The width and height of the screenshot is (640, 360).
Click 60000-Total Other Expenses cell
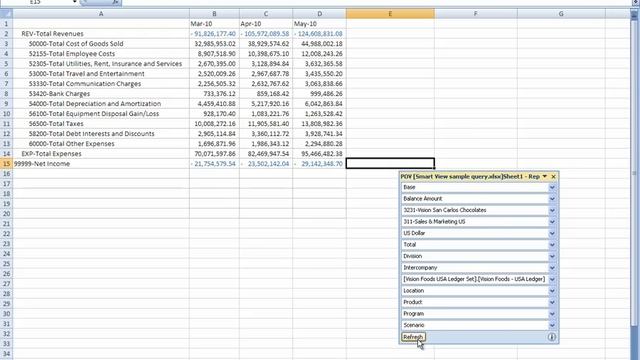pos(101,144)
